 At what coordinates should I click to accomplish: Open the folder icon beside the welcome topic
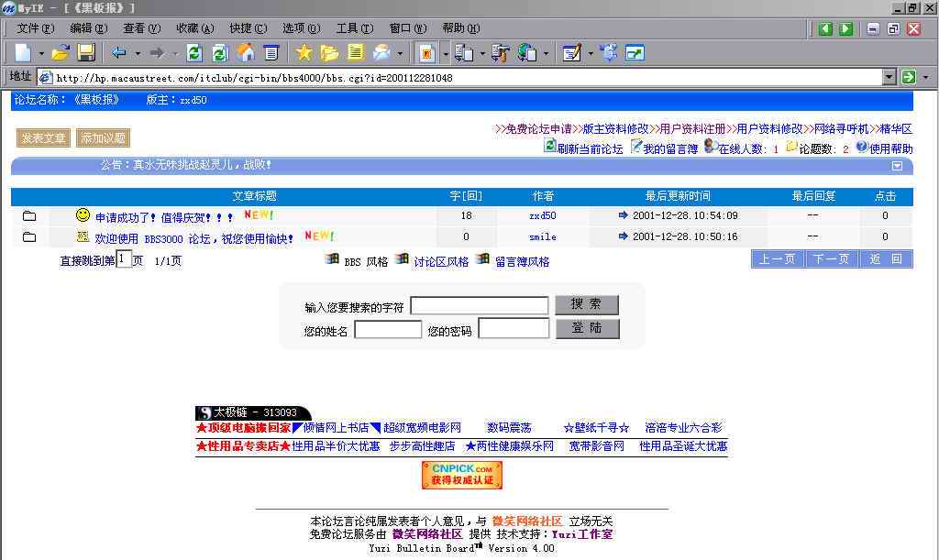click(29, 236)
